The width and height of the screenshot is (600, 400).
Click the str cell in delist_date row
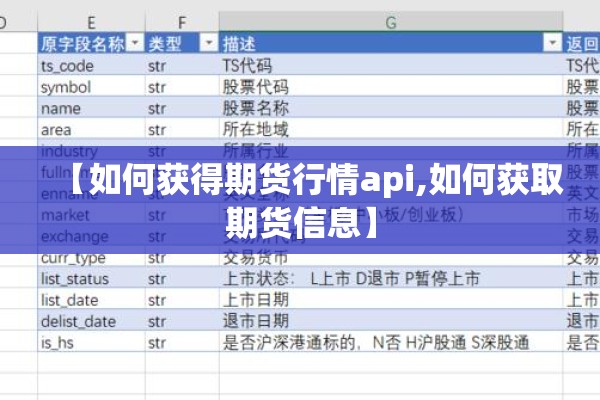pyautogui.click(x=182, y=320)
